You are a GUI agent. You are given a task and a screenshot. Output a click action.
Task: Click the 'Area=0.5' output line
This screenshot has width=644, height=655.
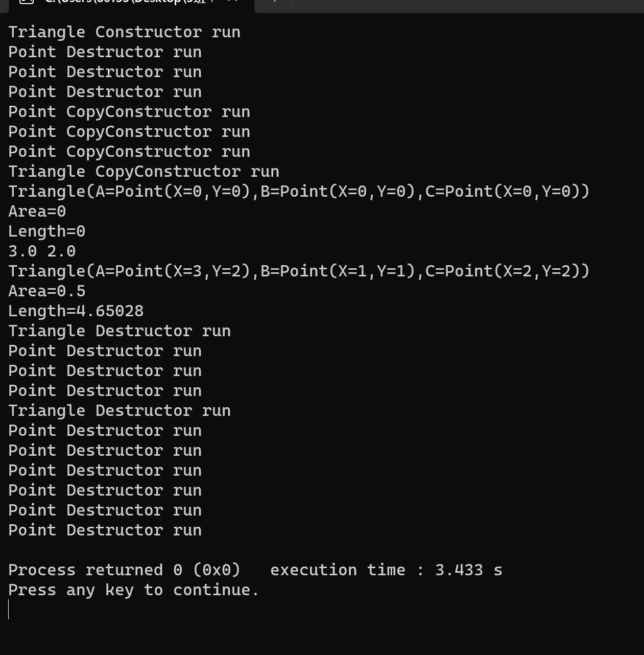click(x=46, y=291)
